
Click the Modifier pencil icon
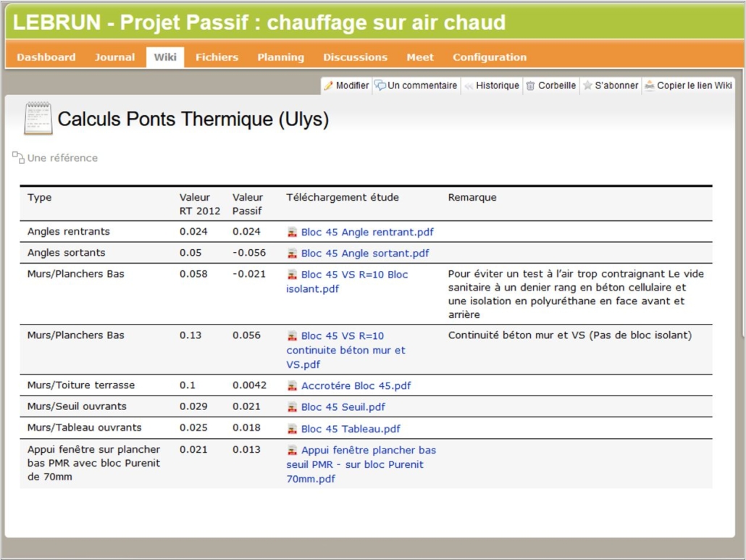[x=328, y=85]
